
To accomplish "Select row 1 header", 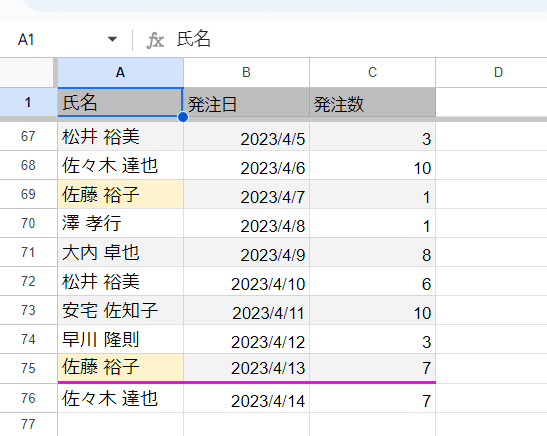I will [x=28, y=102].
